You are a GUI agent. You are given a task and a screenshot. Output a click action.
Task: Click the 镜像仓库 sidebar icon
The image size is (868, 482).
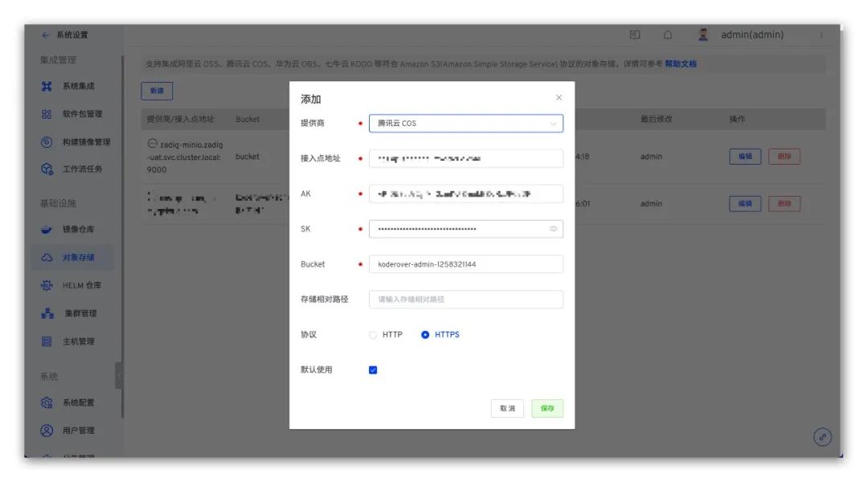47,230
